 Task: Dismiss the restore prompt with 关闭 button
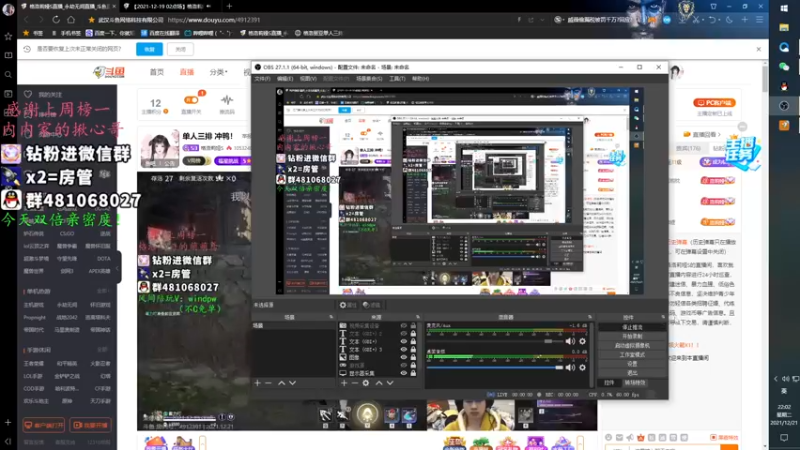tap(181, 49)
